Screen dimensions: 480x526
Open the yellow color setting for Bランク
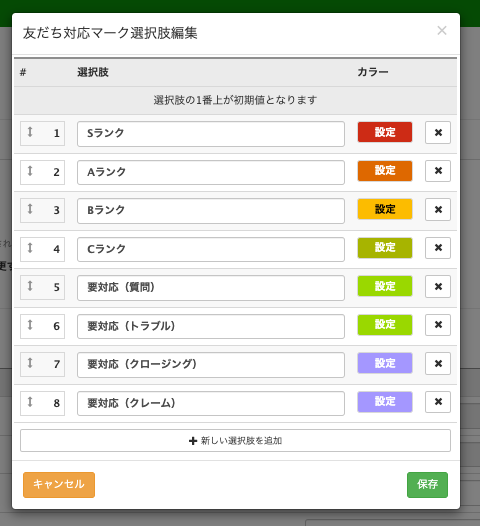pyautogui.click(x=385, y=209)
